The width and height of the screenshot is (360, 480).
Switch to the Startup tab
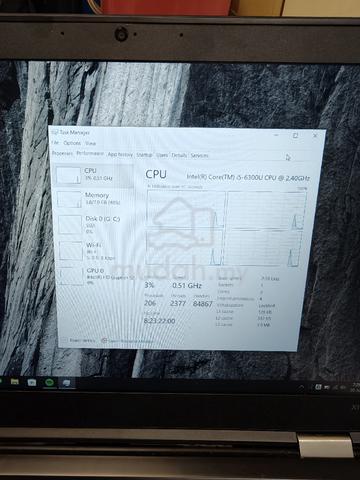click(144, 155)
